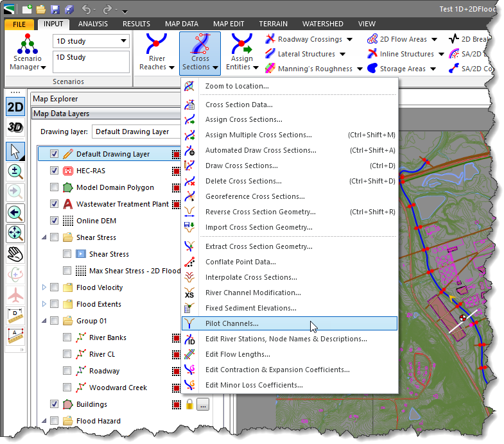Uncheck the Default Drawing Layer checkbox

(x=55, y=154)
